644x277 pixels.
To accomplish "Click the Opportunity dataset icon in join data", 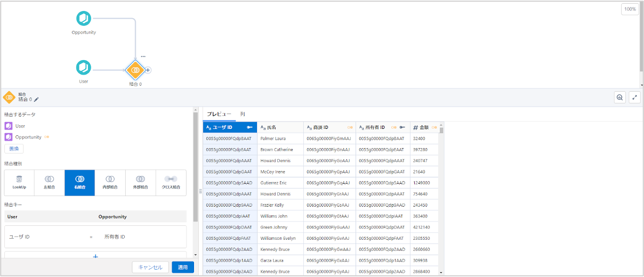I will pos(9,137).
